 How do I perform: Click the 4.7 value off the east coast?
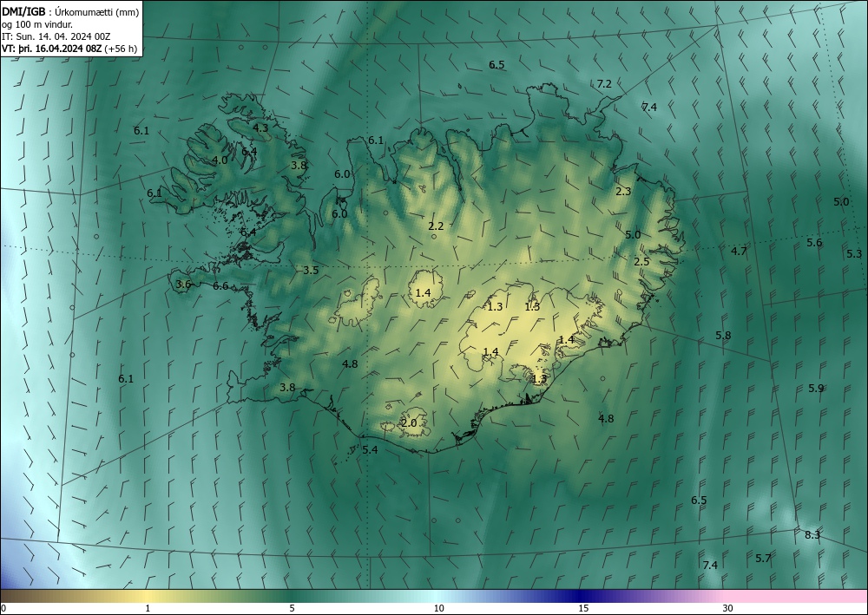(x=739, y=251)
